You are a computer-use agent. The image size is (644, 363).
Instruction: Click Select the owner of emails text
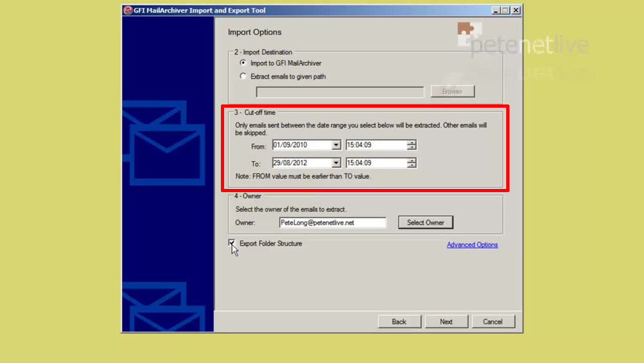click(x=291, y=210)
